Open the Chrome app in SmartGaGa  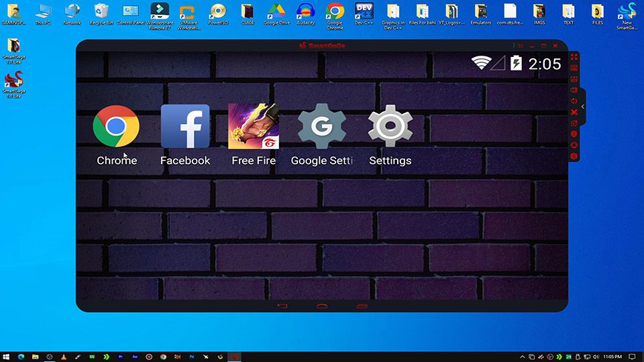[116, 127]
